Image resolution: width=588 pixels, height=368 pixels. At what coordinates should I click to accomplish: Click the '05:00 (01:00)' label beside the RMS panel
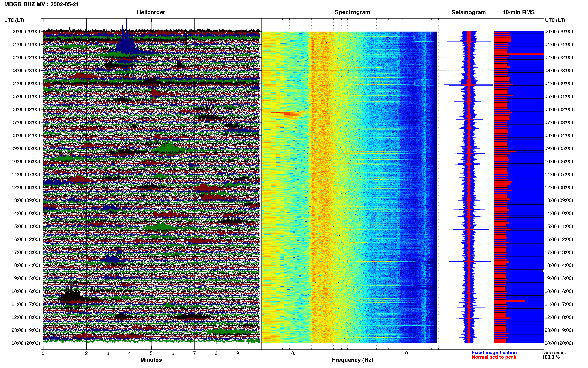(x=559, y=96)
